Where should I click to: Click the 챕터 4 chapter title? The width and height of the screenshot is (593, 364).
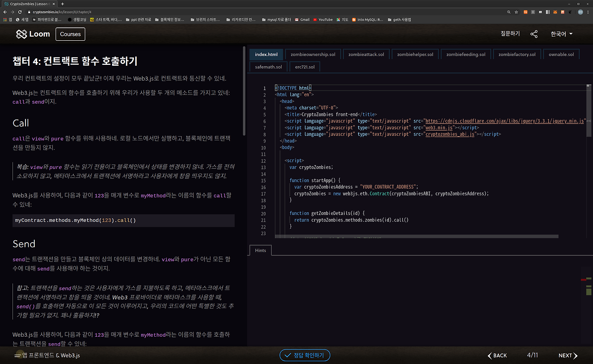(x=75, y=61)
